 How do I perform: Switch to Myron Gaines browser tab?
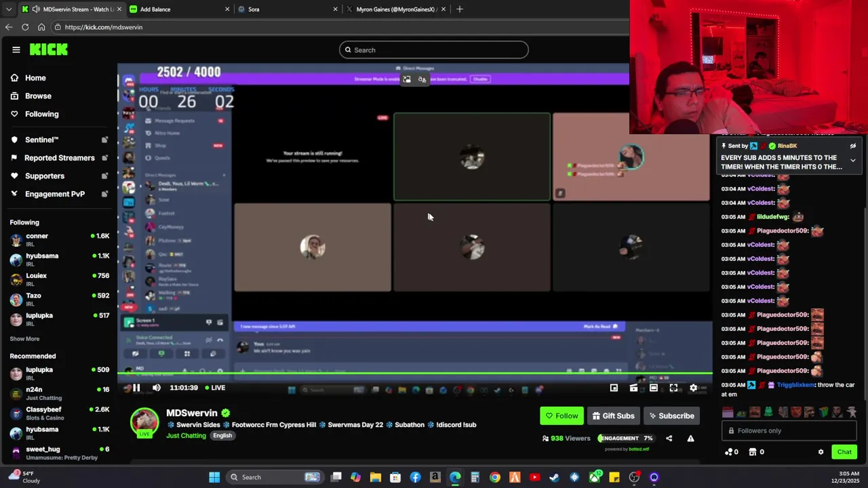click(x=396, y=9)
